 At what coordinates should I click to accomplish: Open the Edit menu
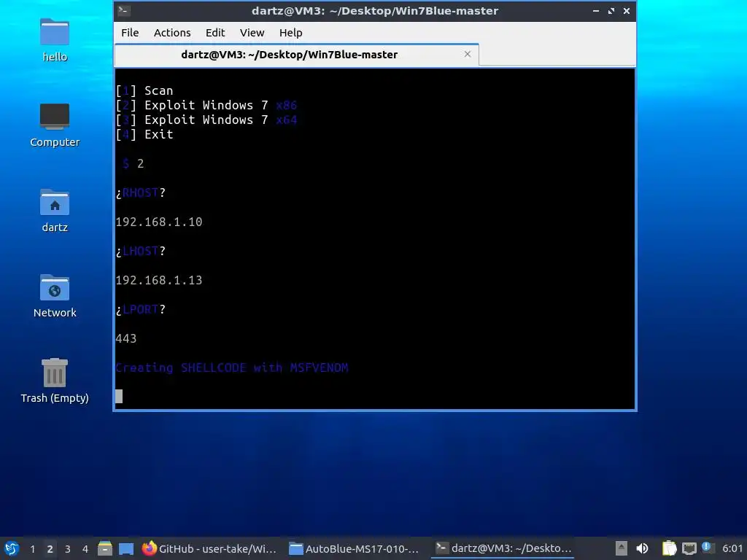(215, 32)
